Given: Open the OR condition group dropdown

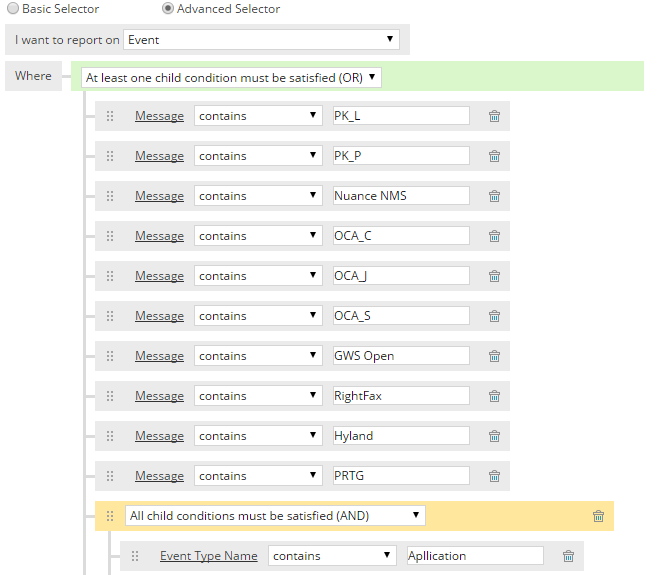Looking at the screenshot, I should 231,78.
